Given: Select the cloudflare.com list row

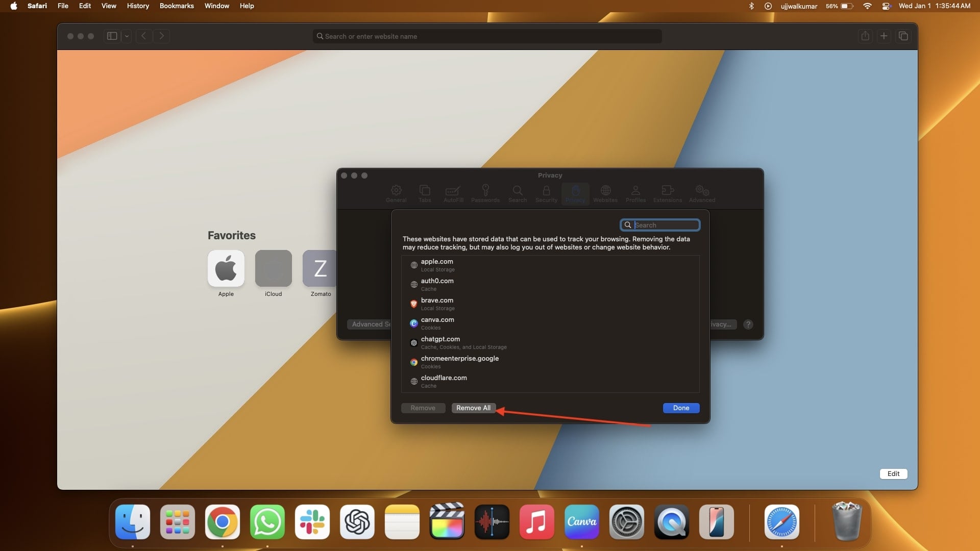Looking at the screenshot, I should tap(550, 382).
